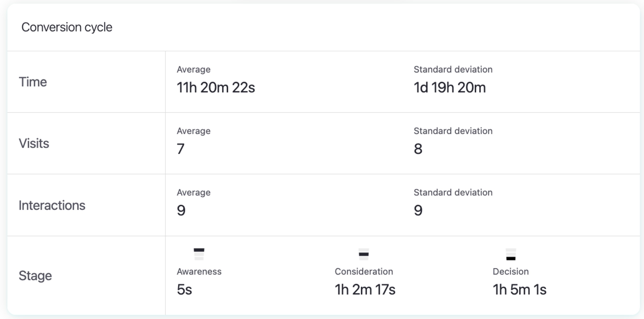Screen dimensions: 644x319
Task: Select the Visits row label
Action: tap(34, 143)
